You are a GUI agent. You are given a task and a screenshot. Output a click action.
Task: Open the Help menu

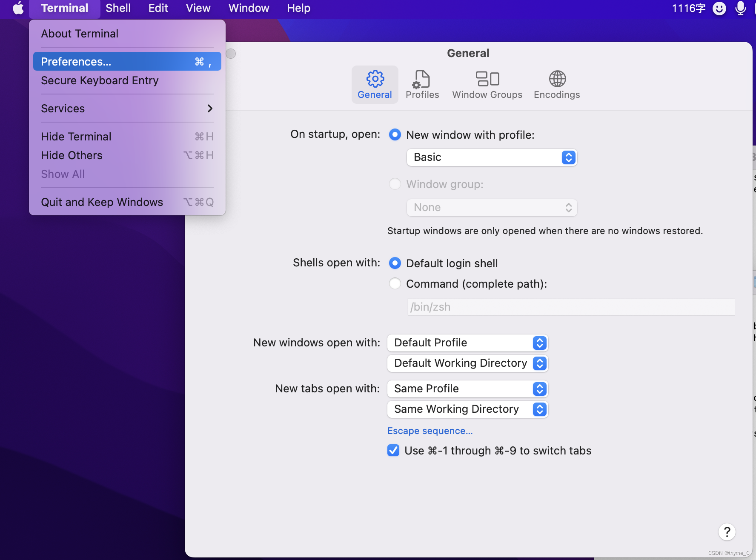click(298, 8)
